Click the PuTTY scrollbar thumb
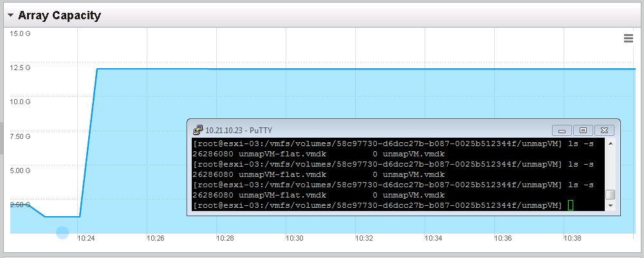The height and width of the screenshot is (258, 644). click(611, 194)
